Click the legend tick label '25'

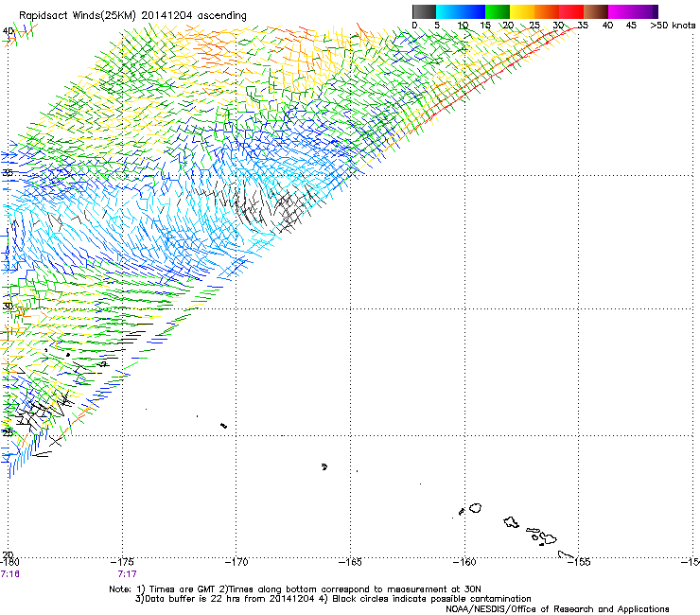(x=534, y=26)
